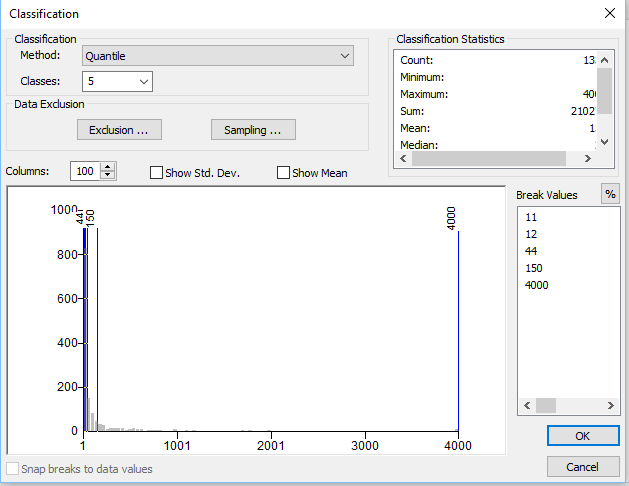Open the classification Method dropdown

(x=217, y=56)
